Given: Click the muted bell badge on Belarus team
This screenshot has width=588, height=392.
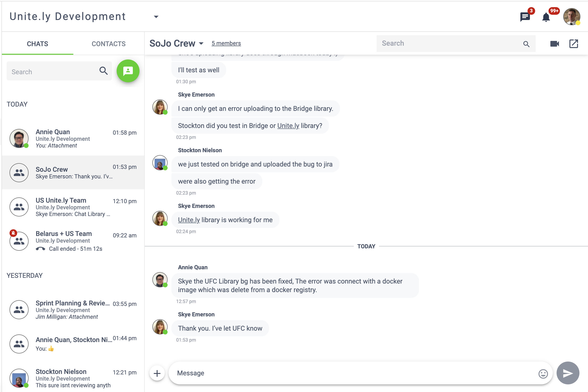Looking at the screenshot, I should [x=13, y=233].
